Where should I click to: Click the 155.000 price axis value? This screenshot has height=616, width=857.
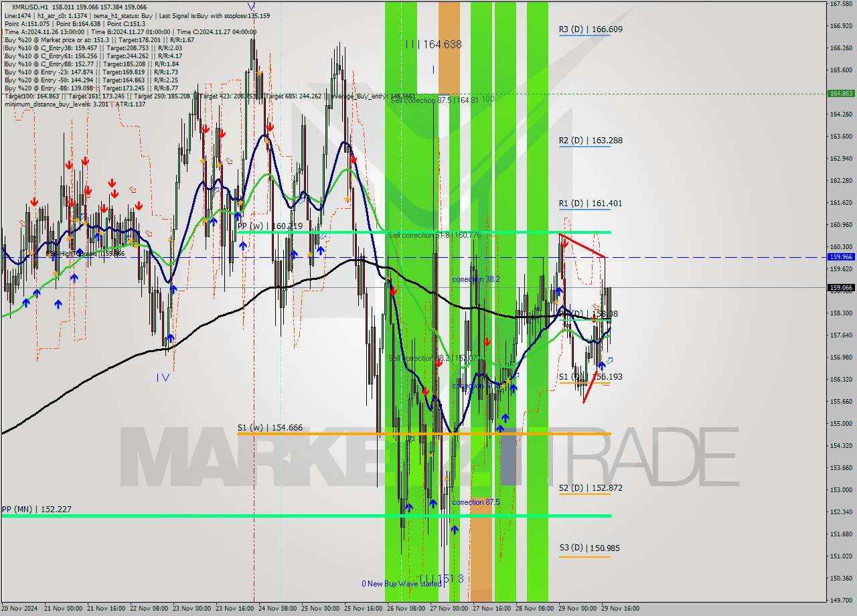[x=841, y=424]
